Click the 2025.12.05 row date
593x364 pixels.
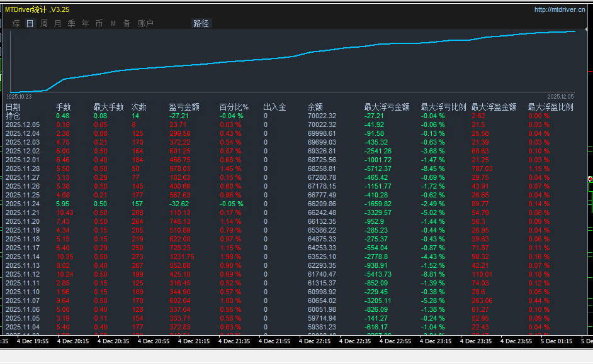coord(23,125)
